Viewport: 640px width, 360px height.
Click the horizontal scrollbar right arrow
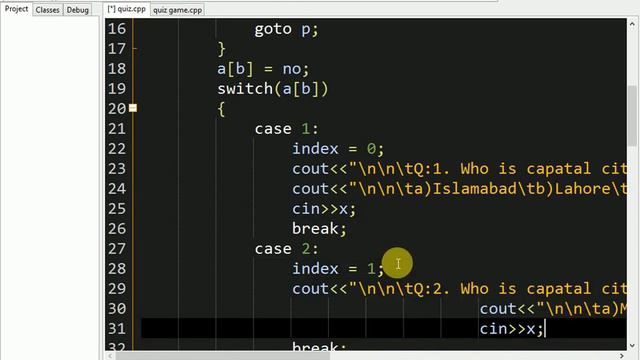622,356
